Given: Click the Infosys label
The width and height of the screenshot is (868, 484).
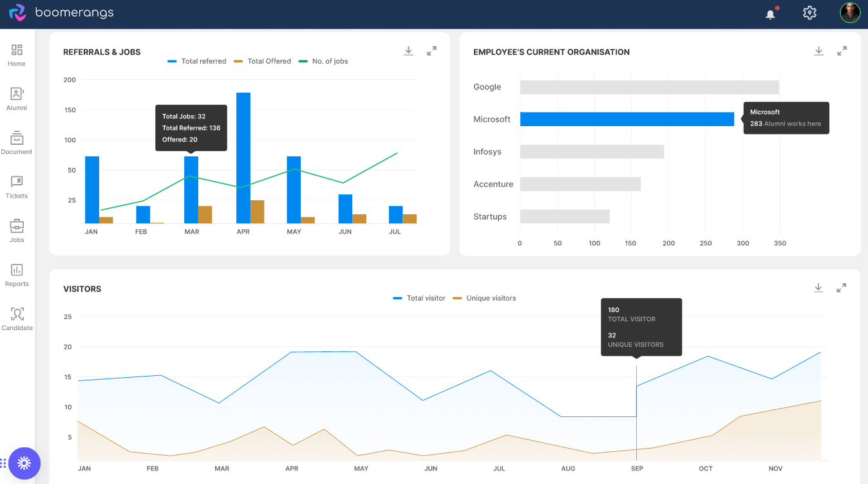Looking at the screenshot, I should click(x=487, y=152).
